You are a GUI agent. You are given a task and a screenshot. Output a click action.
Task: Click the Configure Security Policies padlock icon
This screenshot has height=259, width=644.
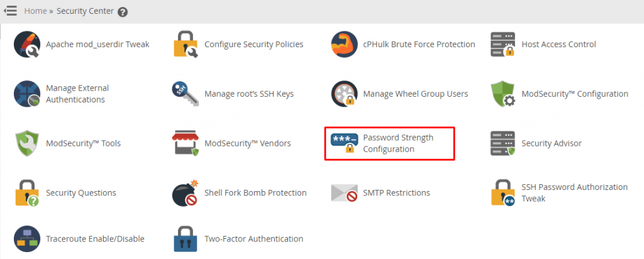point(186,45)
